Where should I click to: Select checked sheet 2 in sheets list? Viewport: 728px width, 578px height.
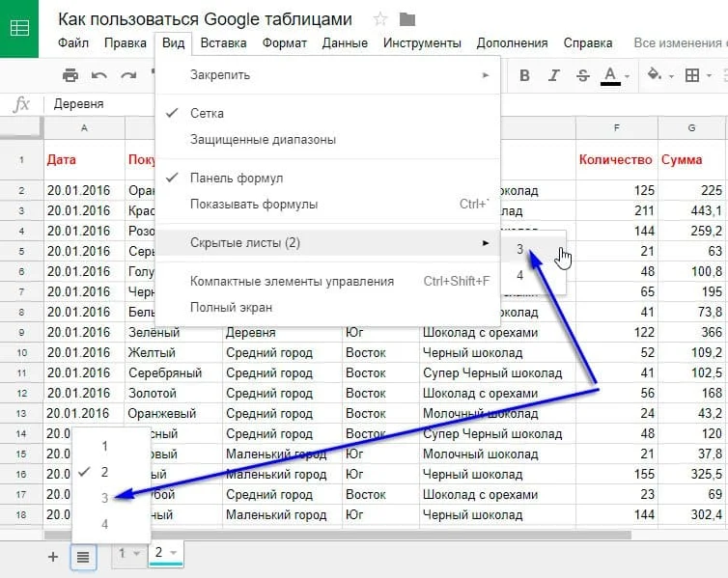[111, 472]
